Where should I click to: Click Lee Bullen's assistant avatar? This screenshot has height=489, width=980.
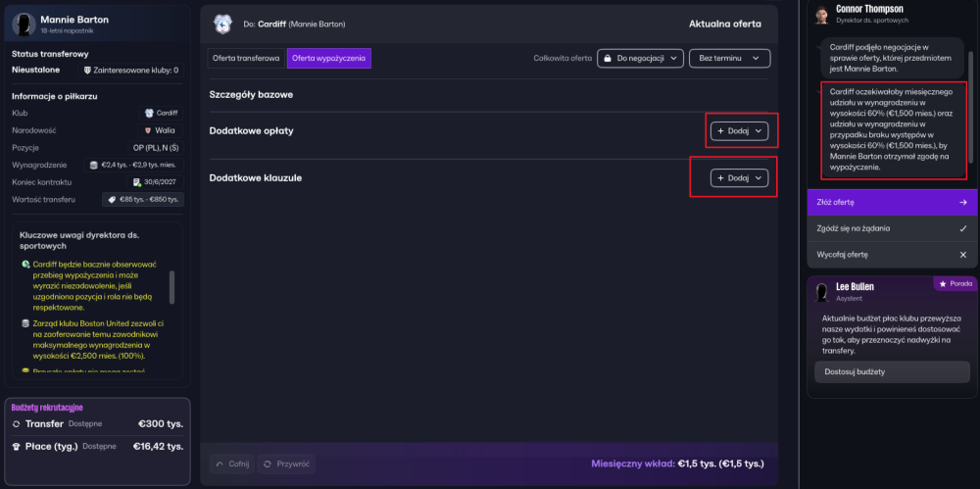coord(821,292)
